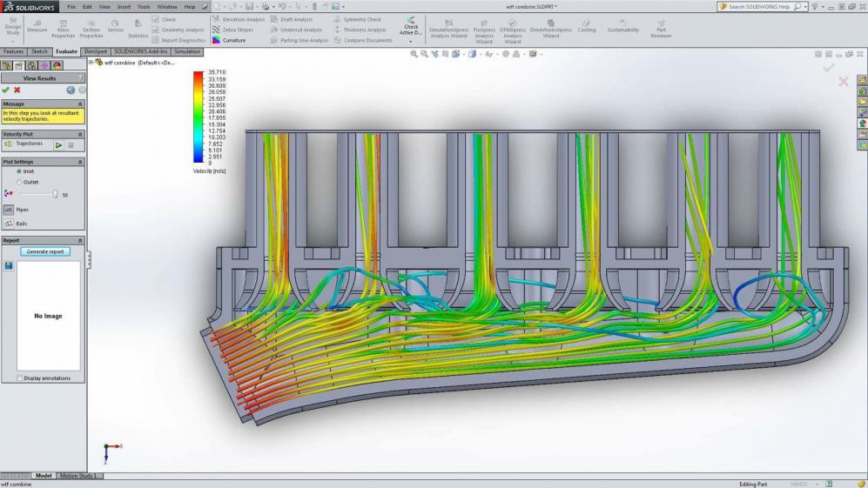The width and height of the screenshot is (868, 488).
Task: Select the Pipes trajectory display icon
Action: 9,210
